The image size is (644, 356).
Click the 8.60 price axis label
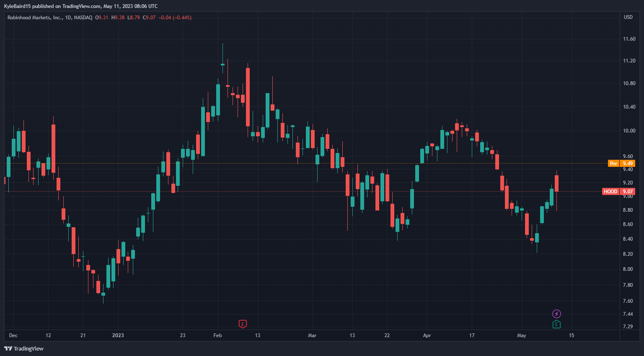click(x=628, y=224)
